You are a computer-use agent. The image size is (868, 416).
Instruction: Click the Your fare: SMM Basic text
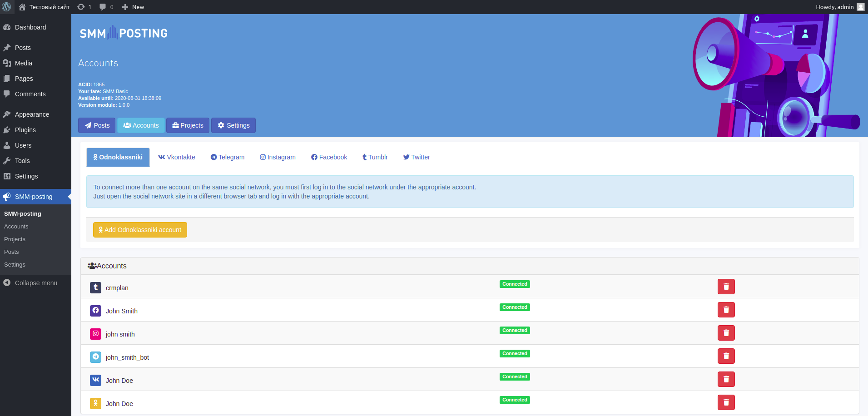tap(103, 91)
